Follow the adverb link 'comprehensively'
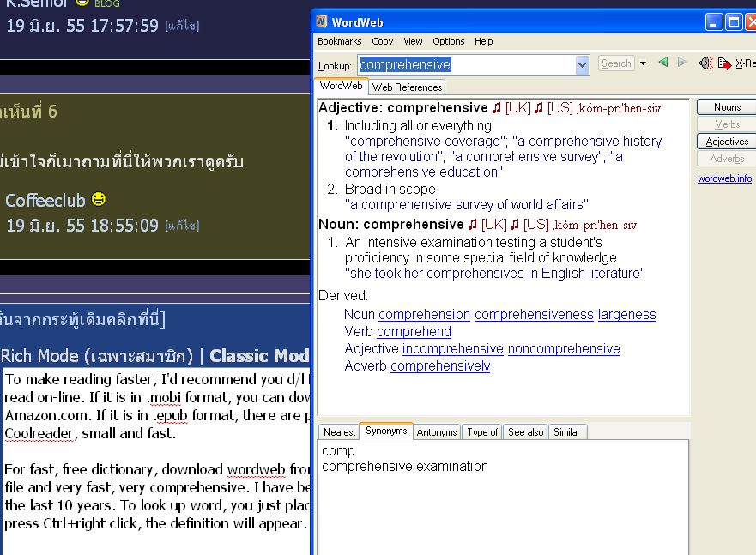The height and width of the screenshot is (555, 756). click(x=440, y=365)
